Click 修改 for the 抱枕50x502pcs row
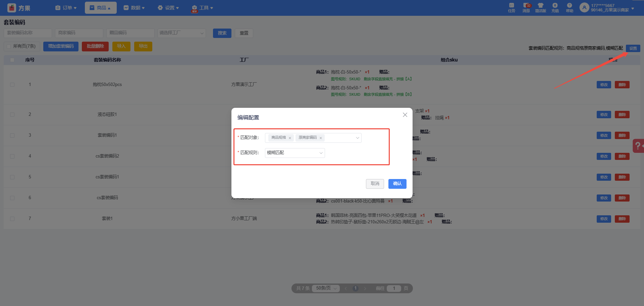644x306 pixels. coord(604,85)
